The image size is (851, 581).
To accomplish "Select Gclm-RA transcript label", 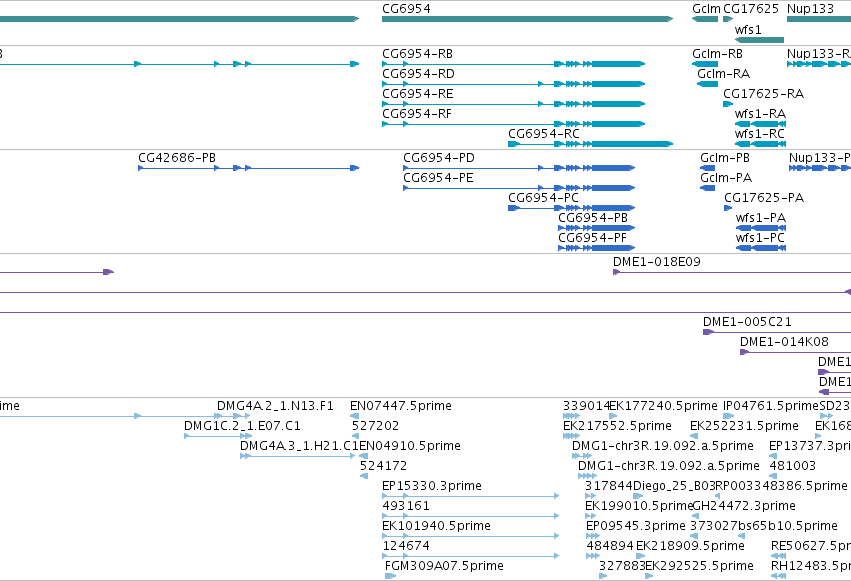I will 723,74.
